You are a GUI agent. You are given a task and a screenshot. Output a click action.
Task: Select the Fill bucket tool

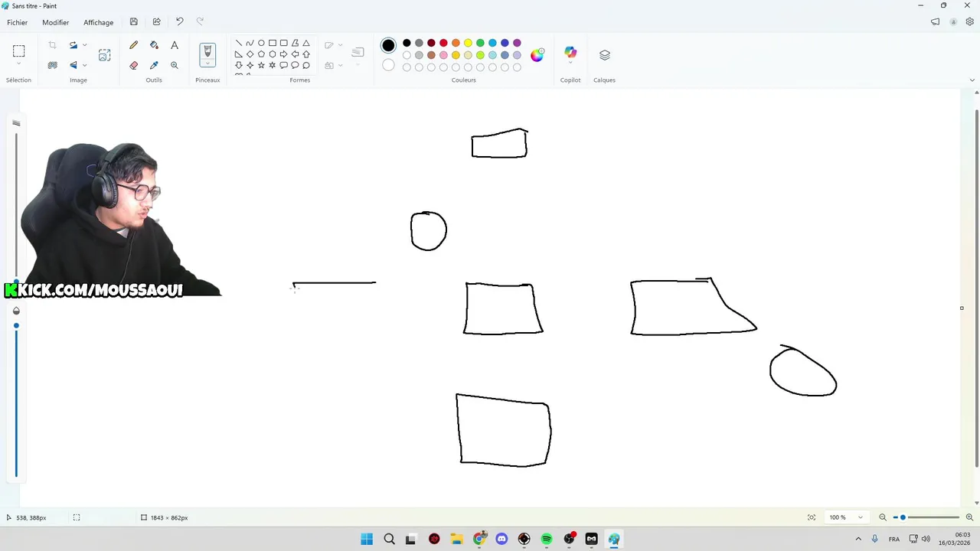point(154,46)
